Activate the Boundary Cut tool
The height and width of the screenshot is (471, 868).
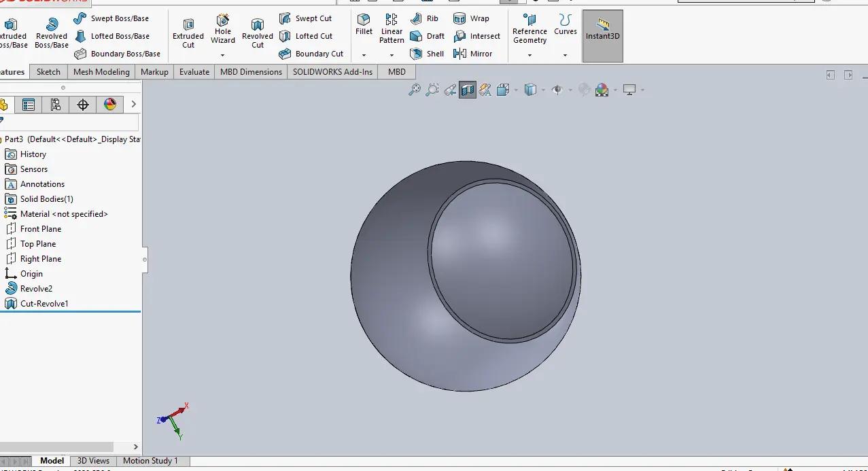[x=311, y=54]
